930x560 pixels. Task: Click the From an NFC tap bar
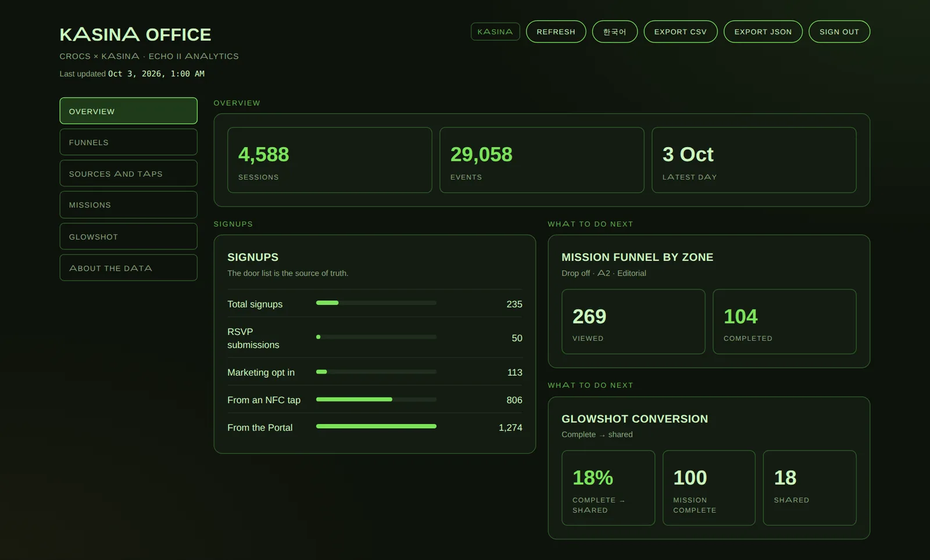click(x=376, y=399)
